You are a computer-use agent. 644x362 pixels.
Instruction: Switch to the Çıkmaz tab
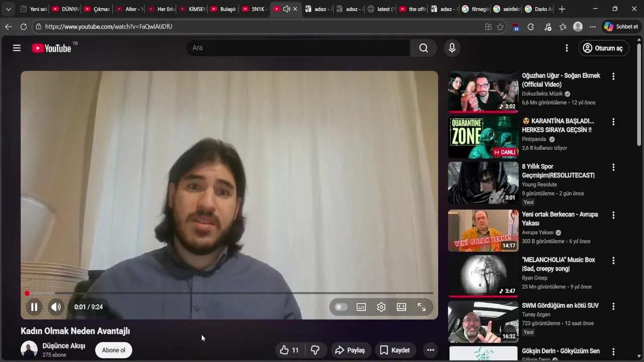click(x=97, y=9)
